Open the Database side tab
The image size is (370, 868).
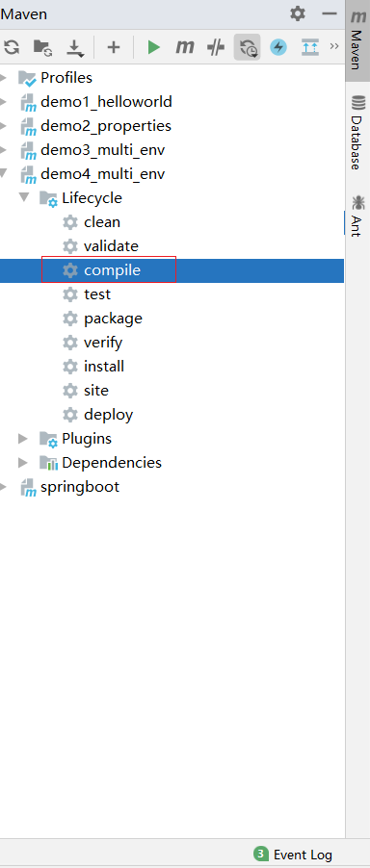click(357, 133)
